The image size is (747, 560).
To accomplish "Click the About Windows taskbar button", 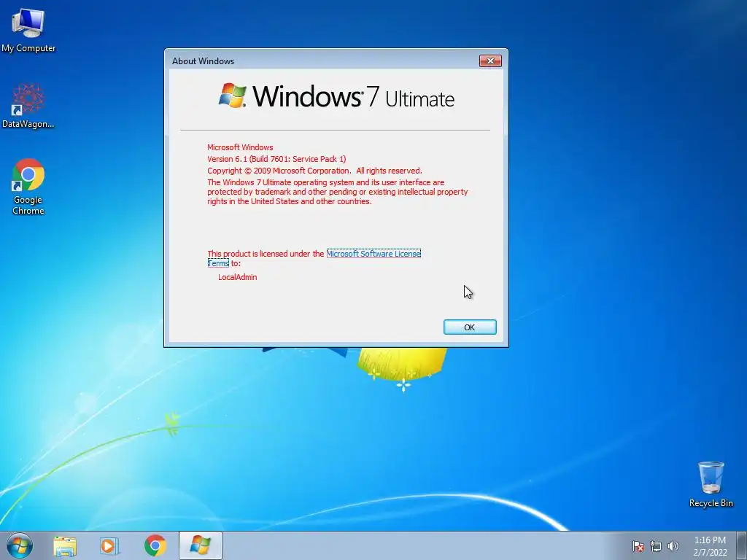I will (x=201, y=545).
